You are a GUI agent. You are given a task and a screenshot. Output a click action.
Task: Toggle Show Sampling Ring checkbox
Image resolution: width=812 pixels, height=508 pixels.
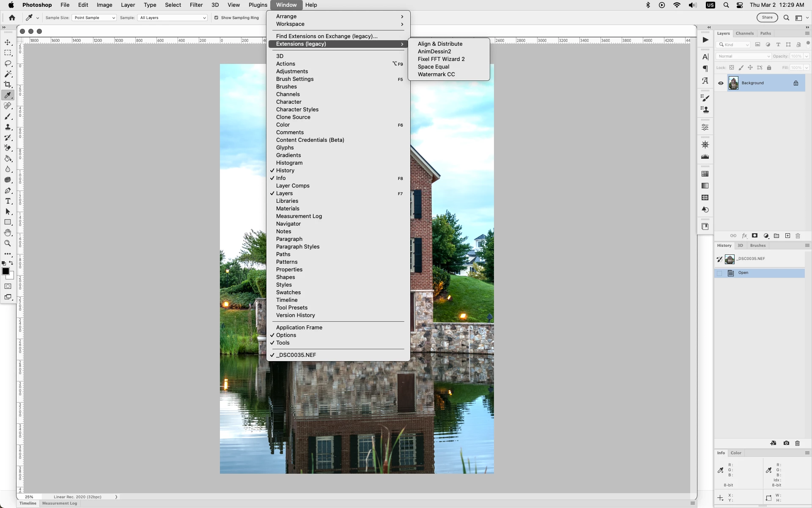(217, 18)
